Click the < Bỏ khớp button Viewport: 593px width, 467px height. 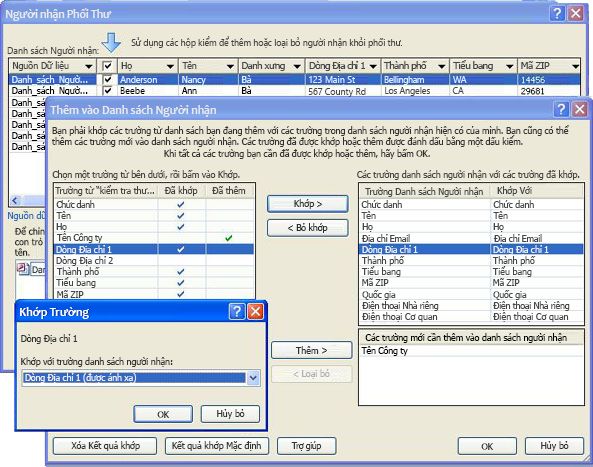(308, 228)
